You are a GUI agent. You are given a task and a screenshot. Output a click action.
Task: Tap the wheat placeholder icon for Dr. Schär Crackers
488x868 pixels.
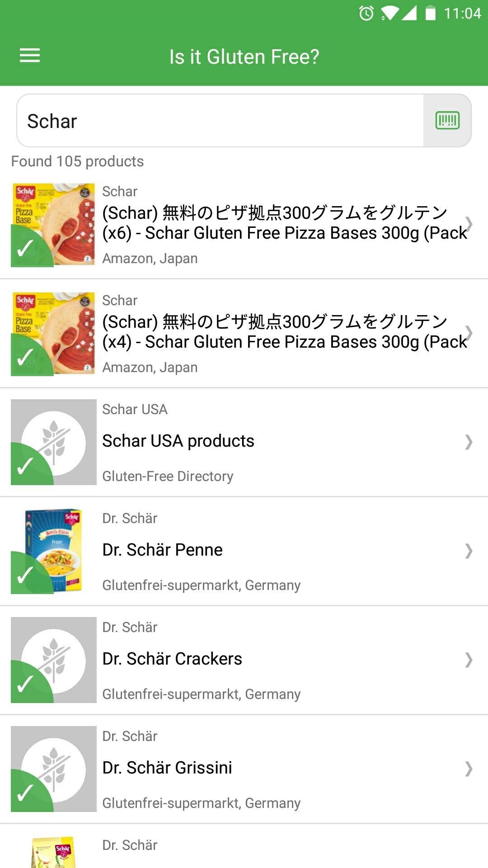[54, 660]
